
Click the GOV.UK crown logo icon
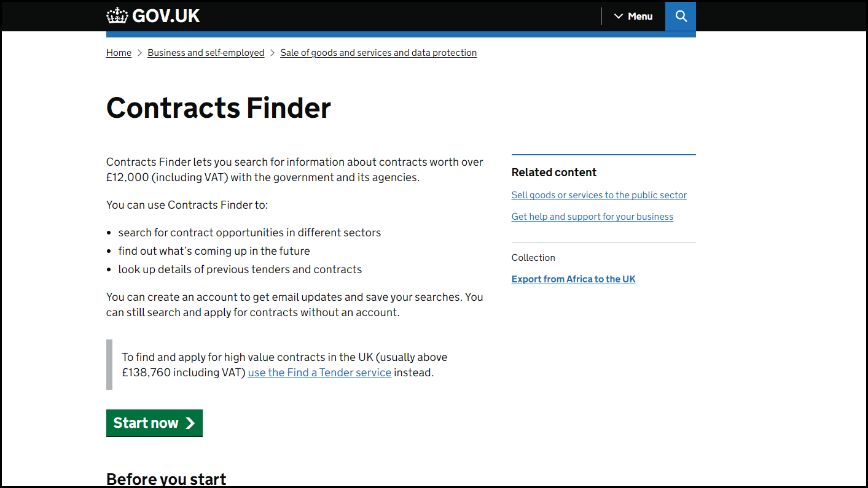pyautogui.click(x=117, y=16)
